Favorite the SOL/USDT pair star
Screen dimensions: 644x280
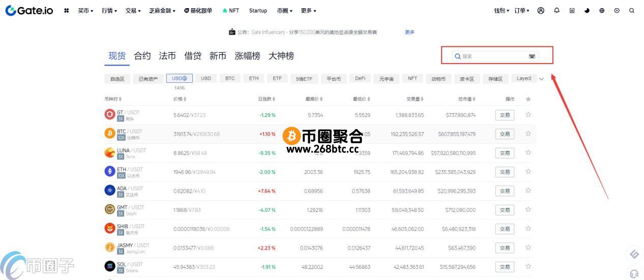tap(528, 266)
